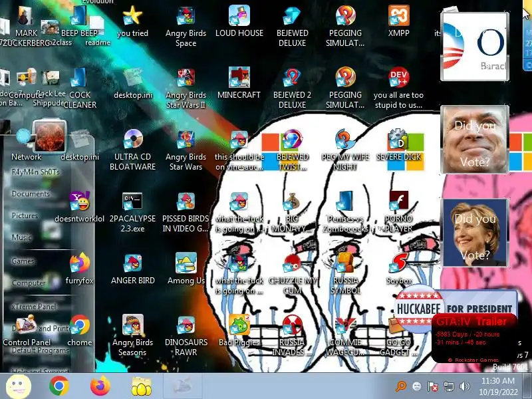Open the chome Chrome desktop shortcut
This screenshot has height=399, width=532.
click(x=79, y=325)
